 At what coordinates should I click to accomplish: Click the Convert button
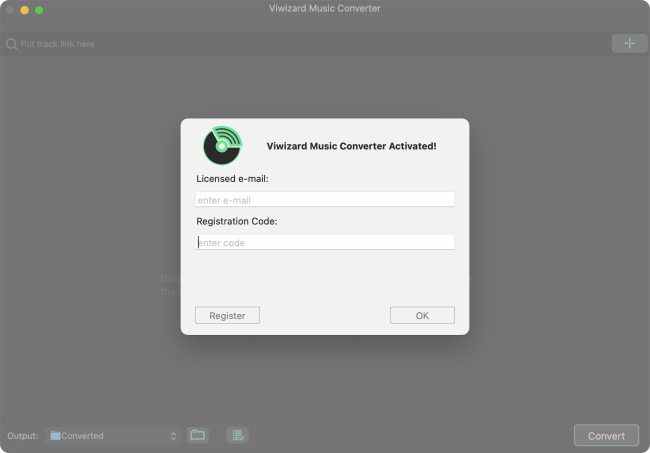pyautogui.click(x=606, y=436)
